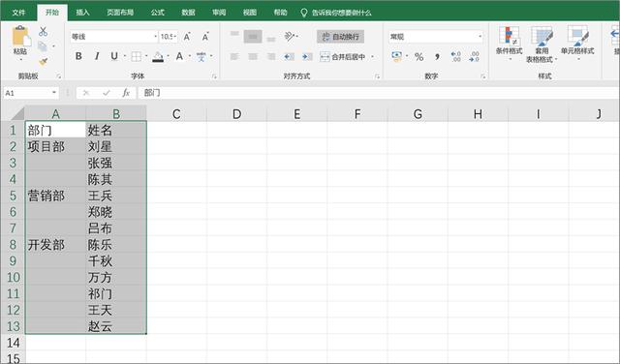Expand the Name Box dropdown arrow

(54, 93)
